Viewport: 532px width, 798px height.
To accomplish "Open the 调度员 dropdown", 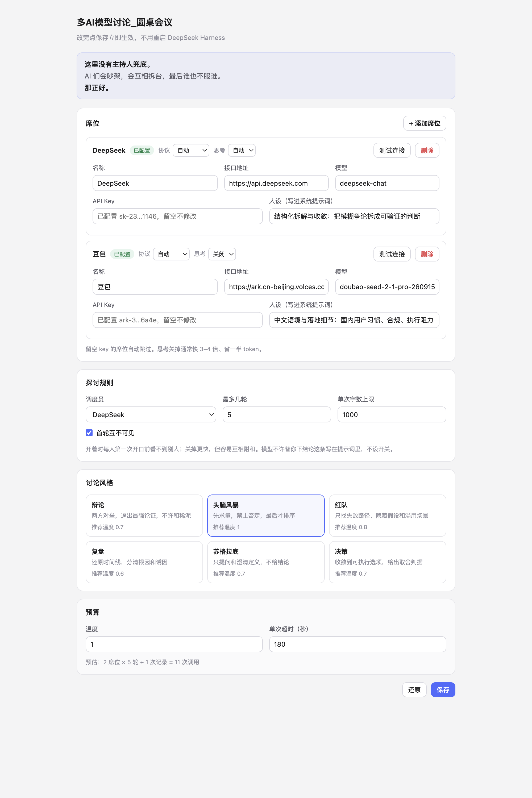I will (x=151, y=415).
